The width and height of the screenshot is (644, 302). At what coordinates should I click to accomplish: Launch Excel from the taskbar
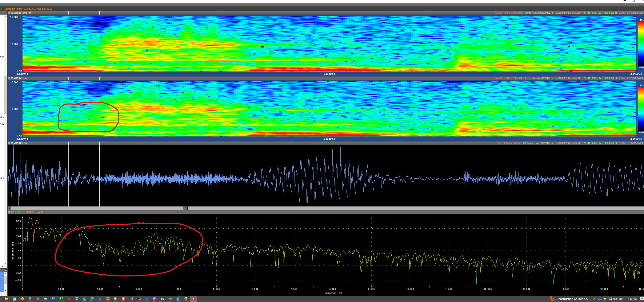61,299
